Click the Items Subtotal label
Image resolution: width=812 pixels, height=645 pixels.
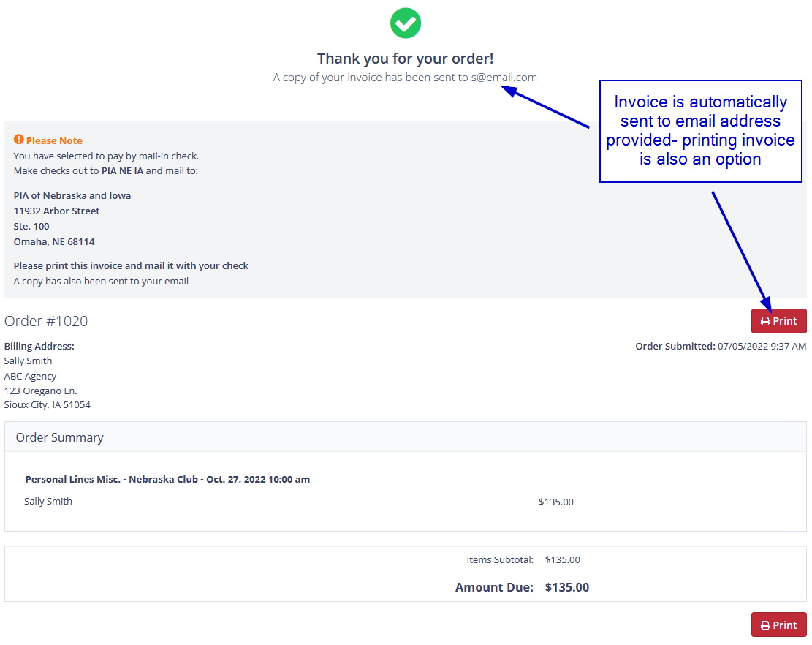500,560
